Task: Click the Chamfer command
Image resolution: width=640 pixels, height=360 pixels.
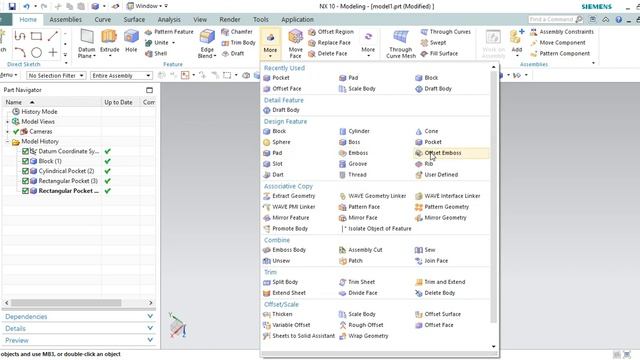Action: pyautogui.click(x=237, y=32)
